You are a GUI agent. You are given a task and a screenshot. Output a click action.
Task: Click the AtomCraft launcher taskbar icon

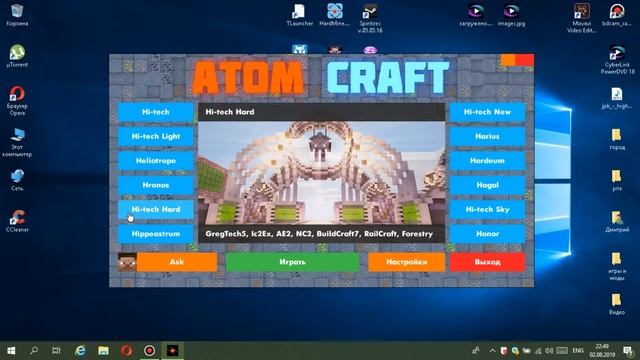tap(172, 350)
